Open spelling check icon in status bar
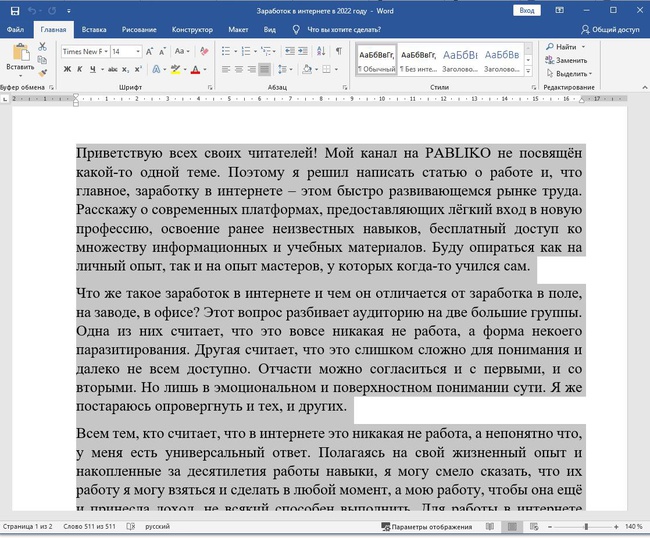 point(131,526)
